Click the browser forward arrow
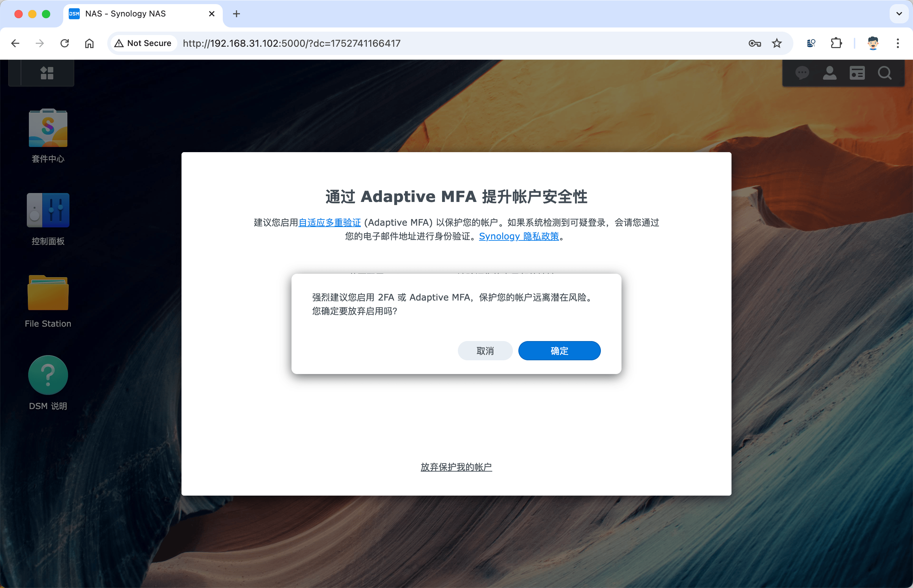 (40, 43)
